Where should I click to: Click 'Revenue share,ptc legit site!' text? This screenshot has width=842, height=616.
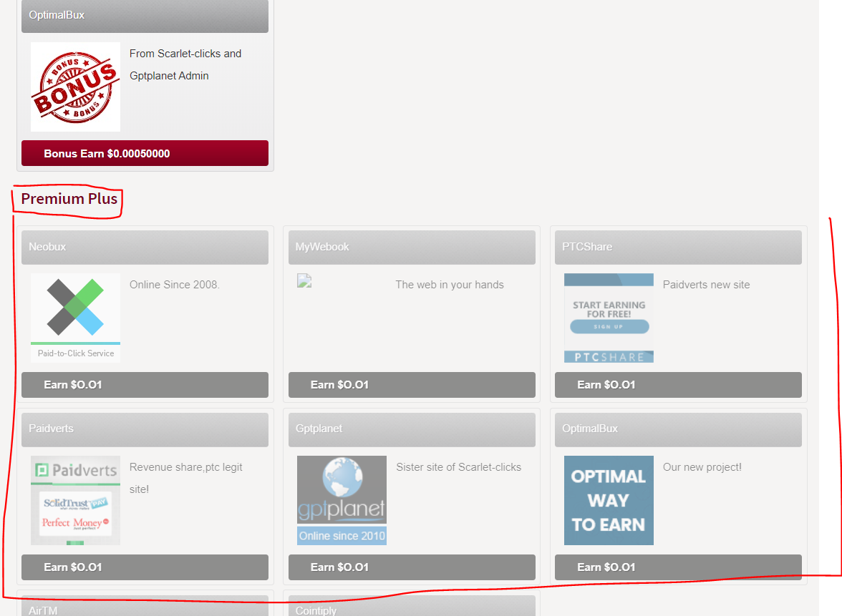coord(186,478)
